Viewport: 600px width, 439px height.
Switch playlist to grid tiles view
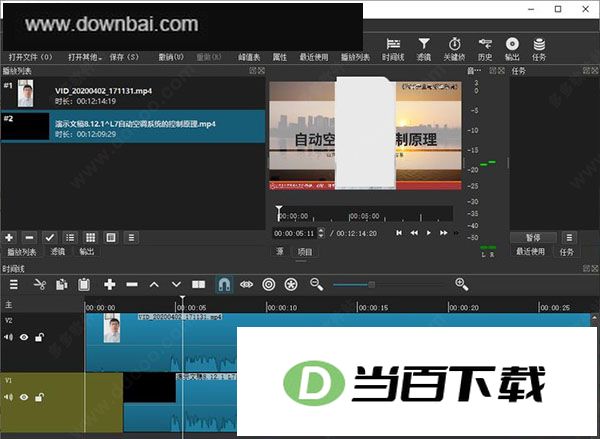coord(90,238)
